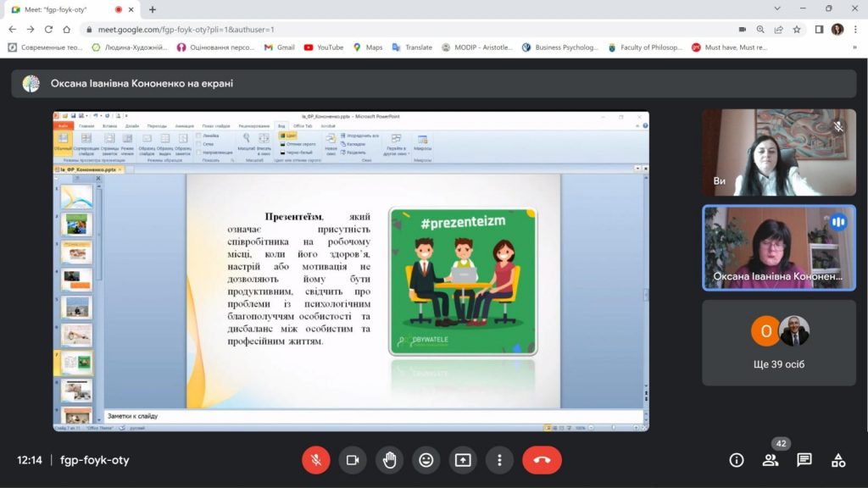Viewport: 868px width, 488px height.
Task: Raise your hand in the meeting
Action: [x=389, y=460]
